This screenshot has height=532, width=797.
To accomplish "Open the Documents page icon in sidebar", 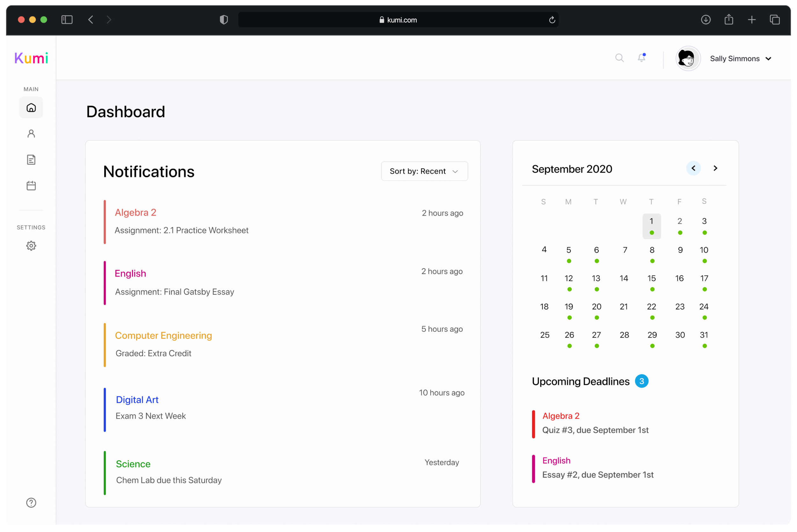I will coord(31,160).
